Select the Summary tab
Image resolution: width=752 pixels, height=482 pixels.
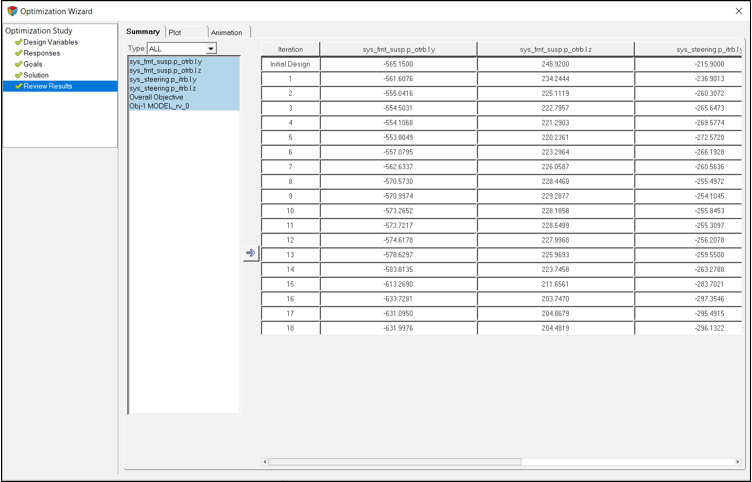pos(142,32)
